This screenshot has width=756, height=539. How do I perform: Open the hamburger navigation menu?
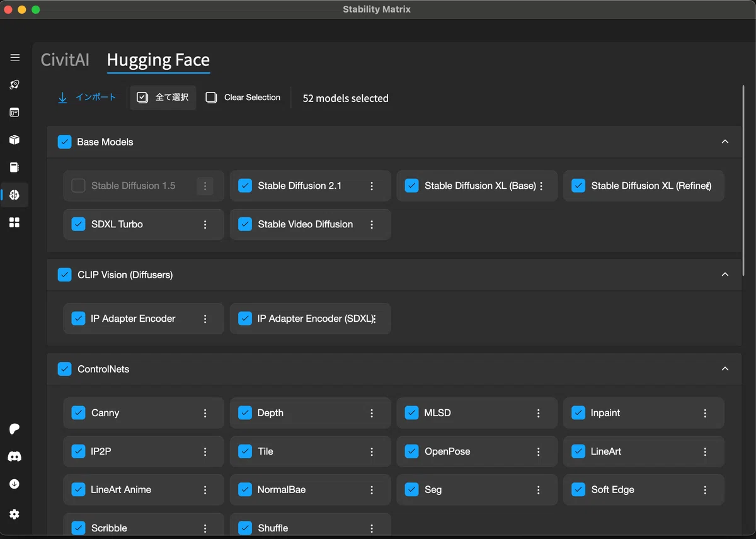click(14, 57)
